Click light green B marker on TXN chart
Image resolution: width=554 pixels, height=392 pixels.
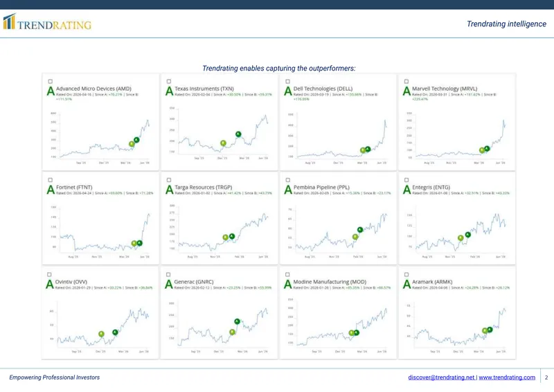pyautogui.click(x=223, y=143)
